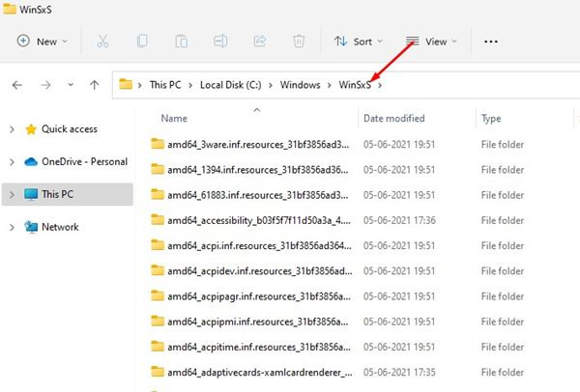Click folder icon of amd64_1394.inf.resources
580x392 pixels.
coord(158,169)
